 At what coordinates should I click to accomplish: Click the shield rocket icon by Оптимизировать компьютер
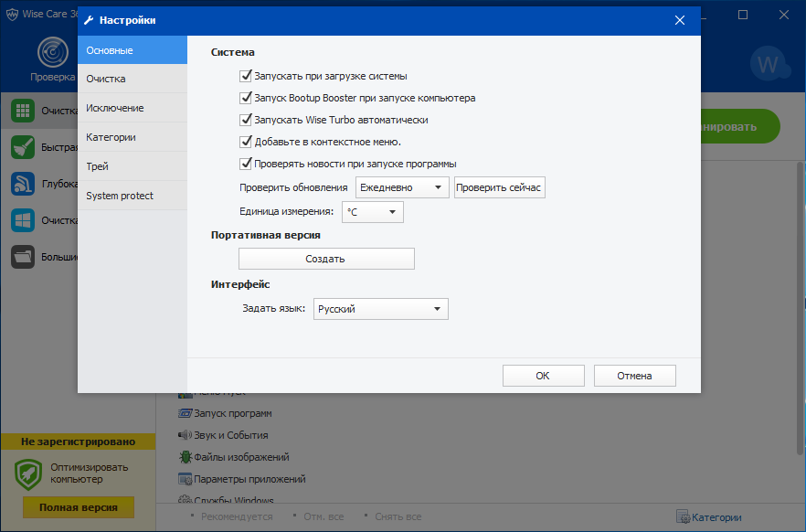28,473
